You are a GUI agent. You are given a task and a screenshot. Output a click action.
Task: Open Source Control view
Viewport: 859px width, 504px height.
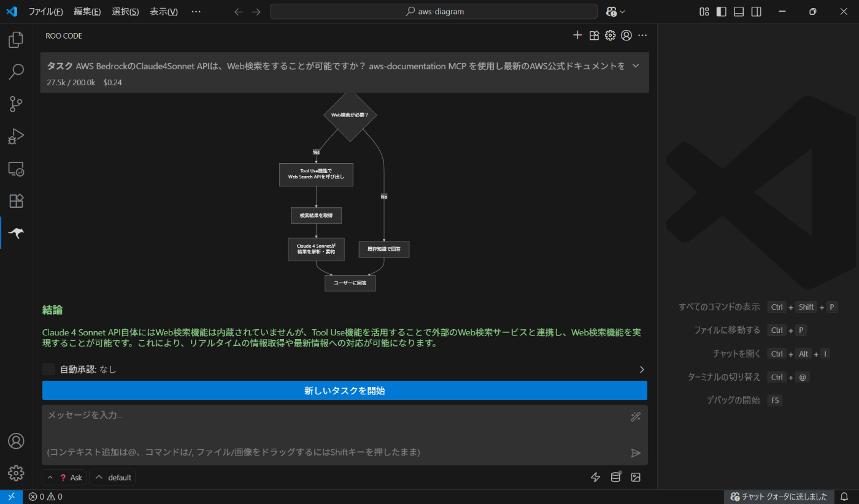point(16,104)
